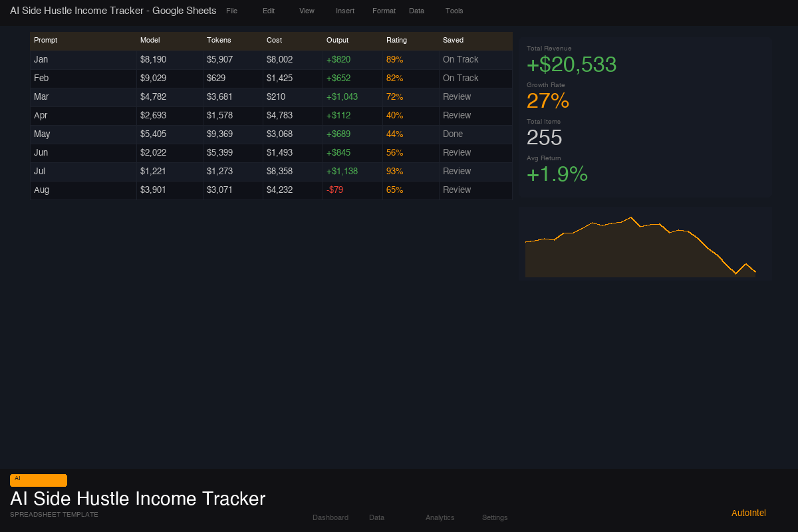This screenshot has height=532, width=798.
Task: Open the Settings tab
Action: (495, 517)
